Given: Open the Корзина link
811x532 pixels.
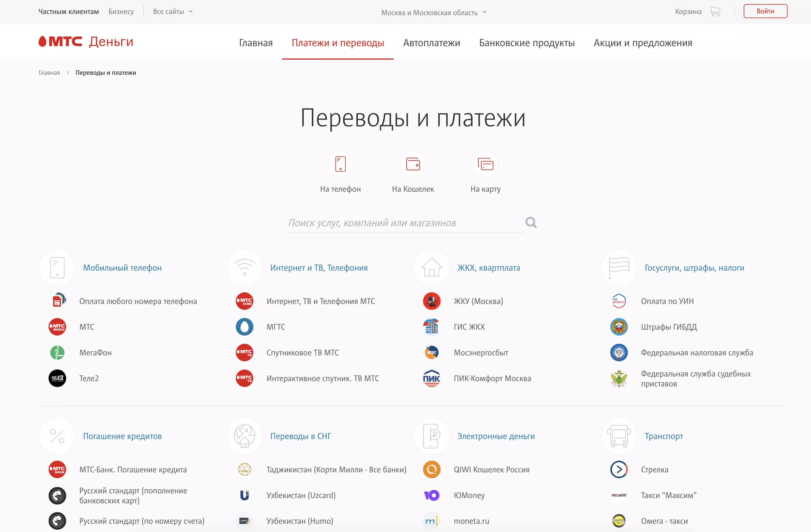Looking at the screenshot, I should [688, 12].
